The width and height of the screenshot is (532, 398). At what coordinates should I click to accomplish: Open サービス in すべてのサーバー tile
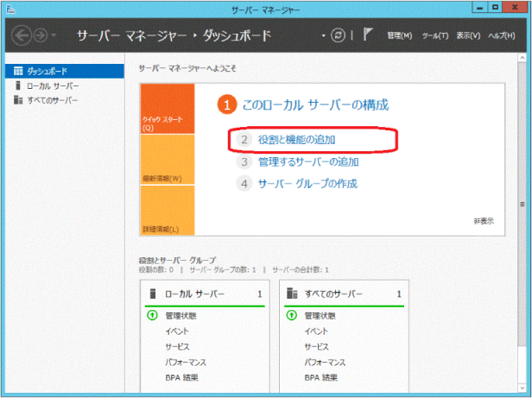pos(317,347)
